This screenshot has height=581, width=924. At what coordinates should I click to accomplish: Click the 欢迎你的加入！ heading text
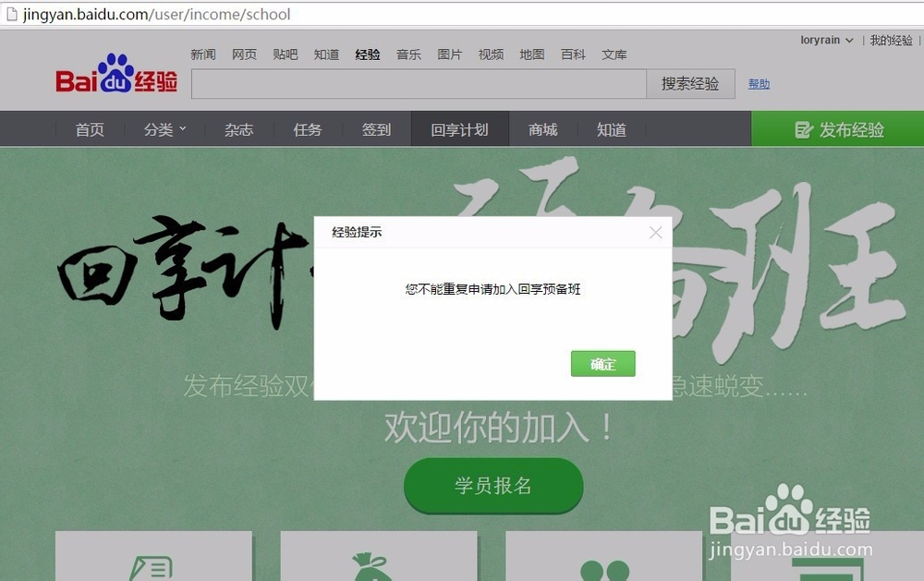click(x=499, y=427)
